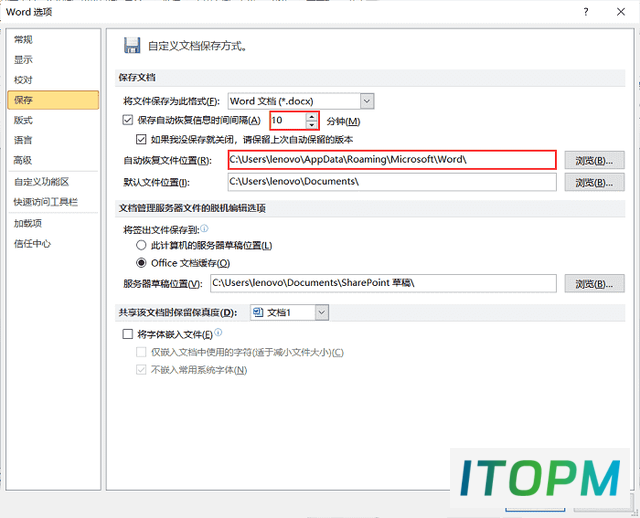Open the 高级 options category
This screenshot has width=640, height=518.
tap(23, 160)
